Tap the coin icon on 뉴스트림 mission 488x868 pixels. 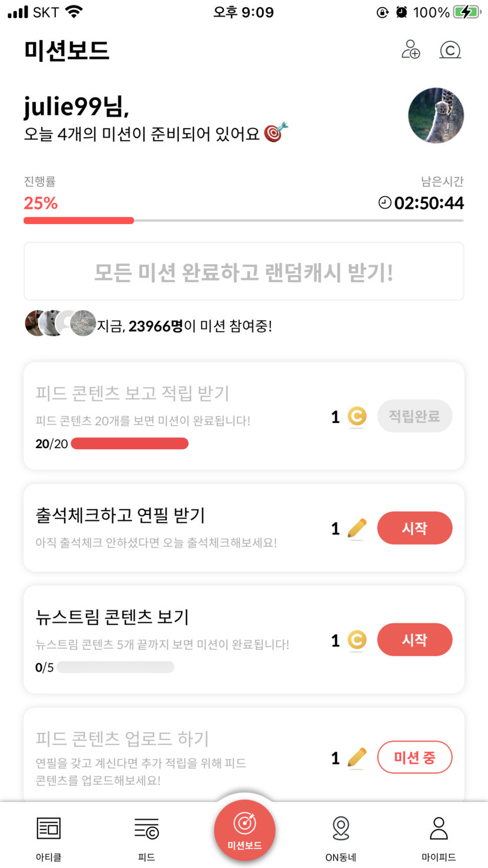click(x=357, y=640)
